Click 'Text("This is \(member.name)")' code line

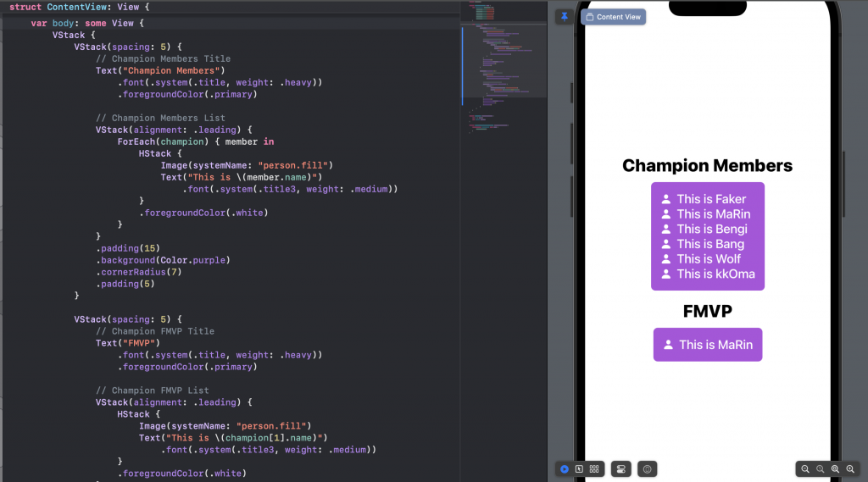pyautogui.click(x=242, y=177)
